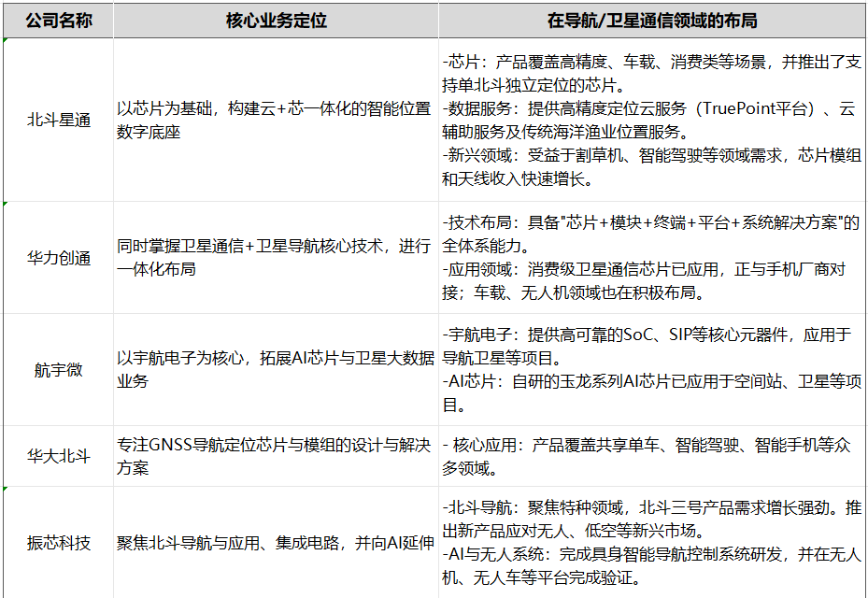Select the 振芯科技 company name cell
Image resolution: width=868 pixels, height=598 pixels.
tap(58, 543)
